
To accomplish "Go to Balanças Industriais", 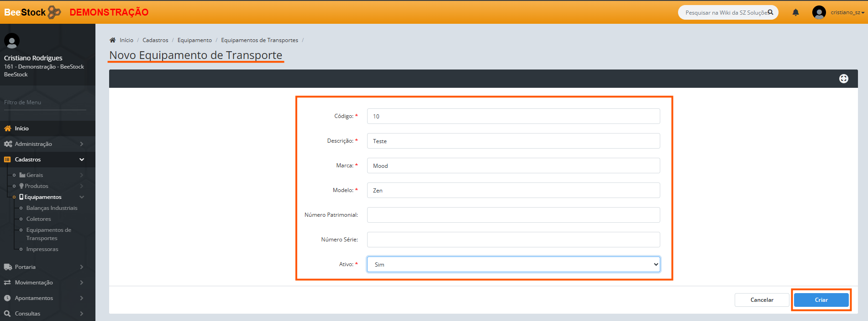I will click(52, 208).
